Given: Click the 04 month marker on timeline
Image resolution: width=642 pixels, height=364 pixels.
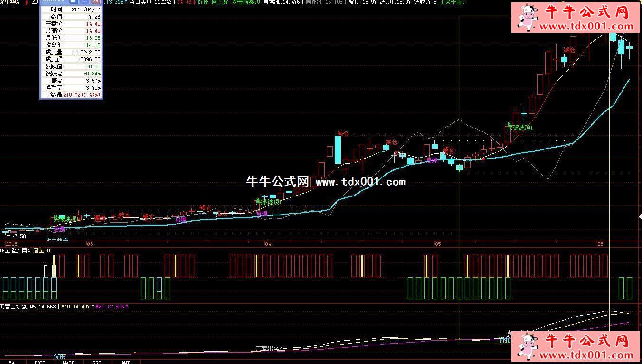Looking at the screenshot, I should pos(268,244).
